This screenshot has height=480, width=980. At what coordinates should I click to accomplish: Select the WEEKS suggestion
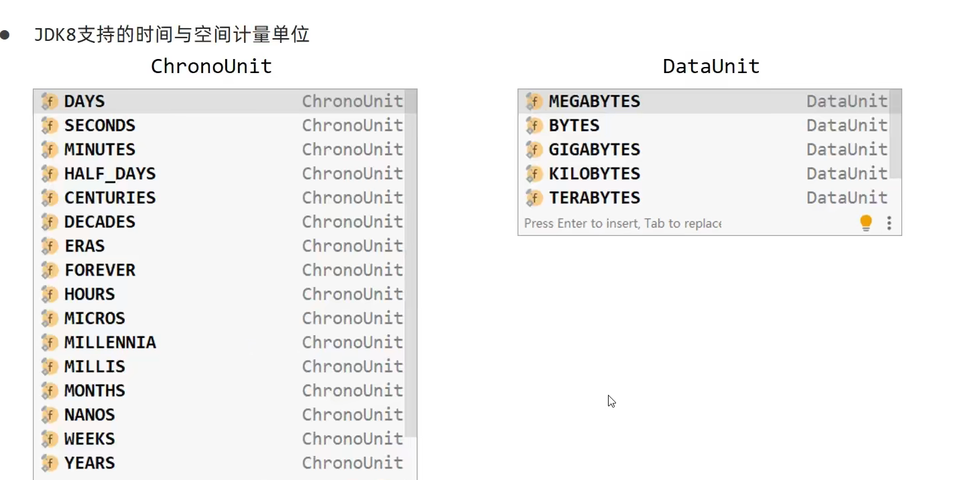click(x=90, y=439)
